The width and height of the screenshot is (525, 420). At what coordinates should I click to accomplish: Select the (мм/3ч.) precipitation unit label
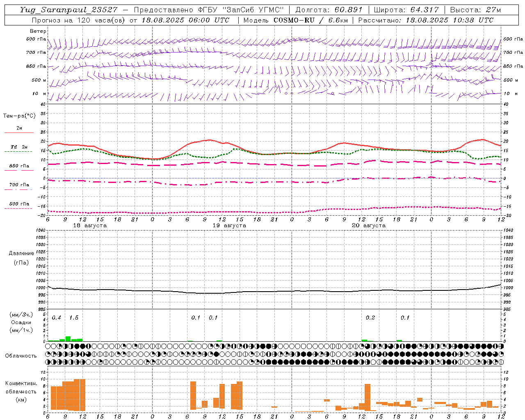point(21,315)
